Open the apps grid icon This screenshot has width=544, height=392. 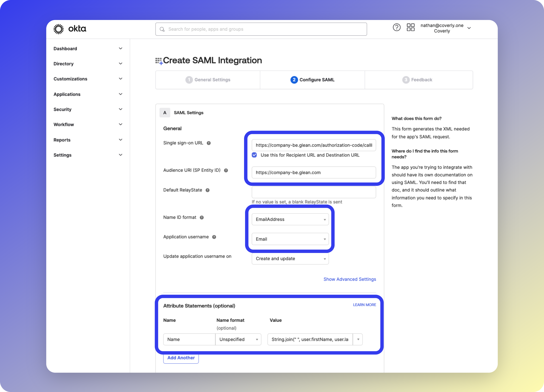(410, 28)
